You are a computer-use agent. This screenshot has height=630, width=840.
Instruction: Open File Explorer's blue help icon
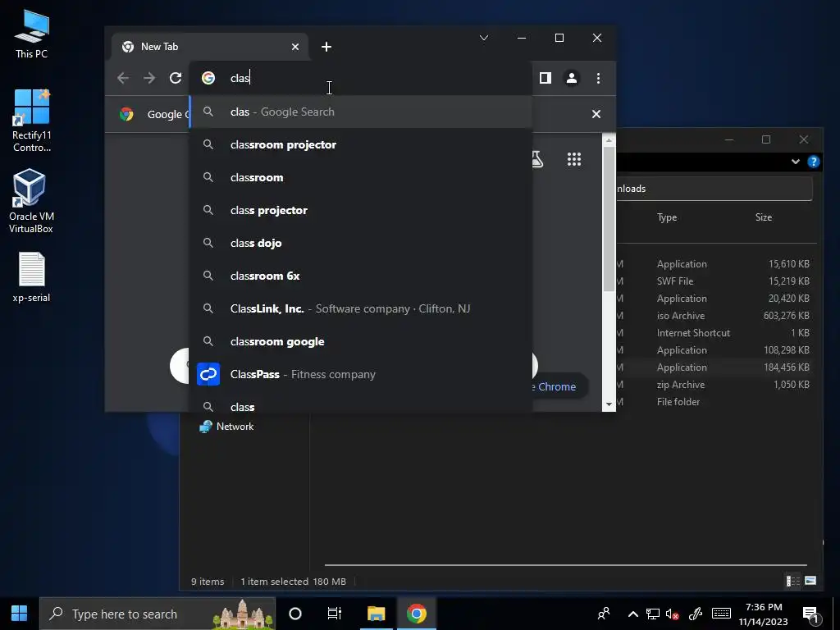pyautogui.click(x=813, y=162)
